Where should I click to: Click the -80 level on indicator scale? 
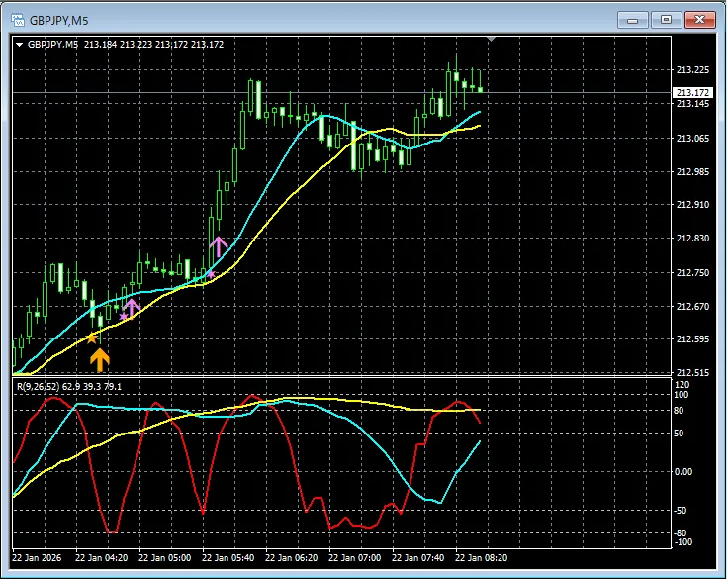coord(682,533)
